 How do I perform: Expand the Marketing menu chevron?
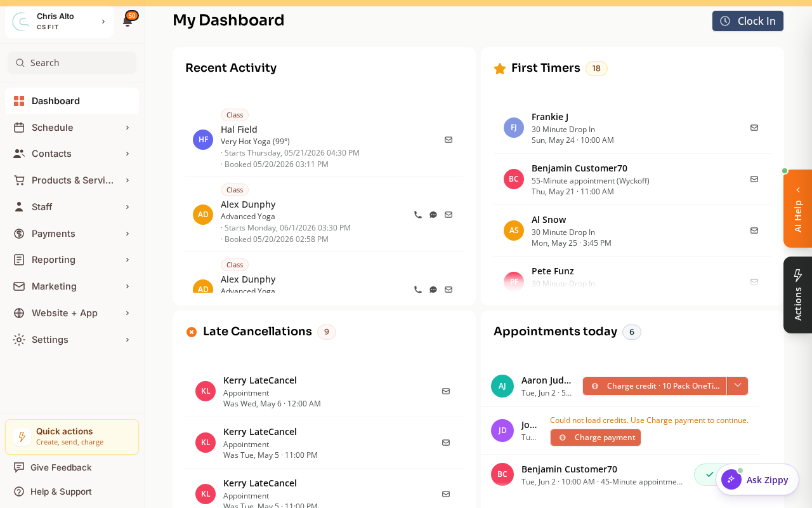(128, 286)
